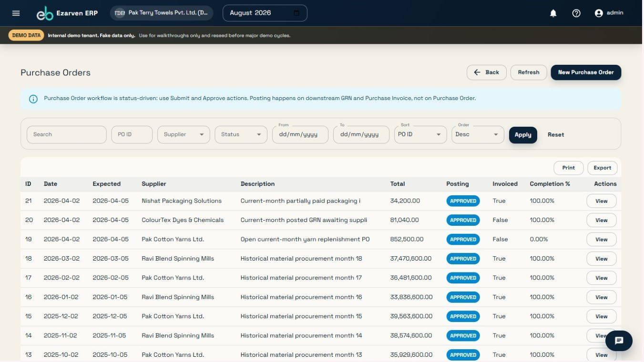Open the hamburger navigation menu
The height and width of the screenshot is (362, 644).
16,13
